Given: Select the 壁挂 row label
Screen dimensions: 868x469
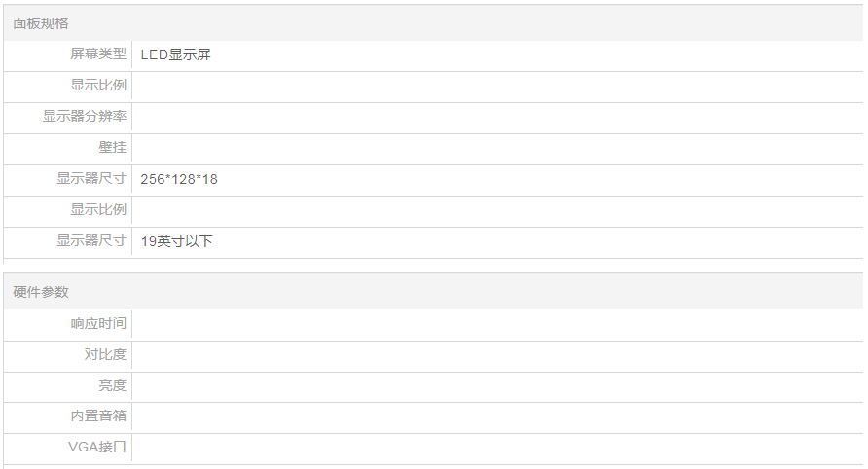Looking at the screenshot, I should point(113,148).
